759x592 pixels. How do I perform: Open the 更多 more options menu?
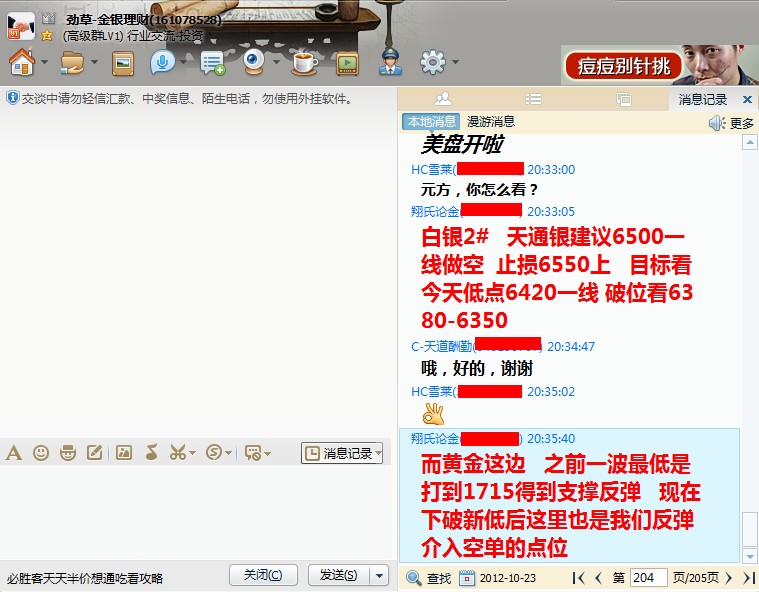[x=742, y=123]
